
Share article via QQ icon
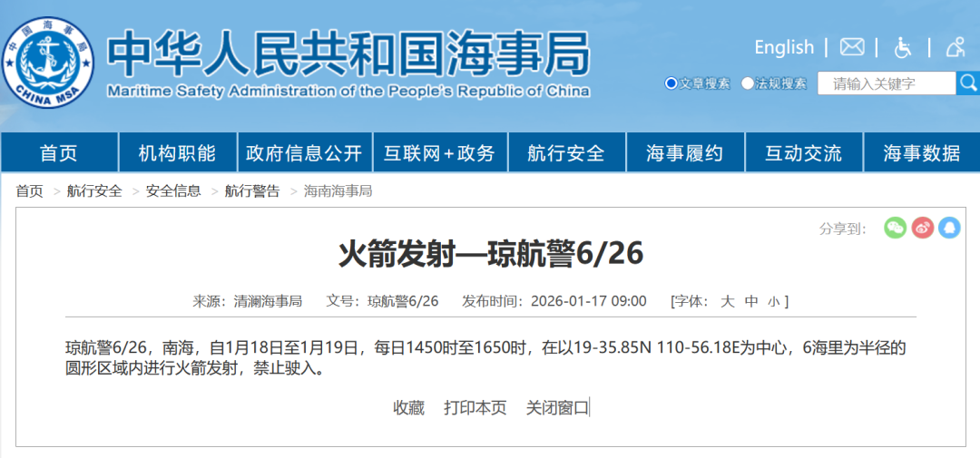pyautogui.click(x=949, y=228)
